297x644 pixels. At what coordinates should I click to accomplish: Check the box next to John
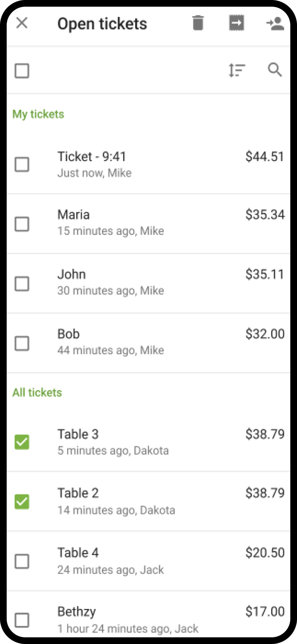click(x=22, y=284)
